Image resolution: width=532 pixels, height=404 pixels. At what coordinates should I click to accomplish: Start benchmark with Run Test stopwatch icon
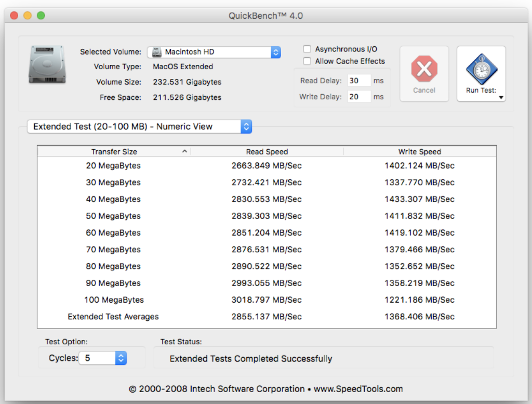[x=482, y=69]
